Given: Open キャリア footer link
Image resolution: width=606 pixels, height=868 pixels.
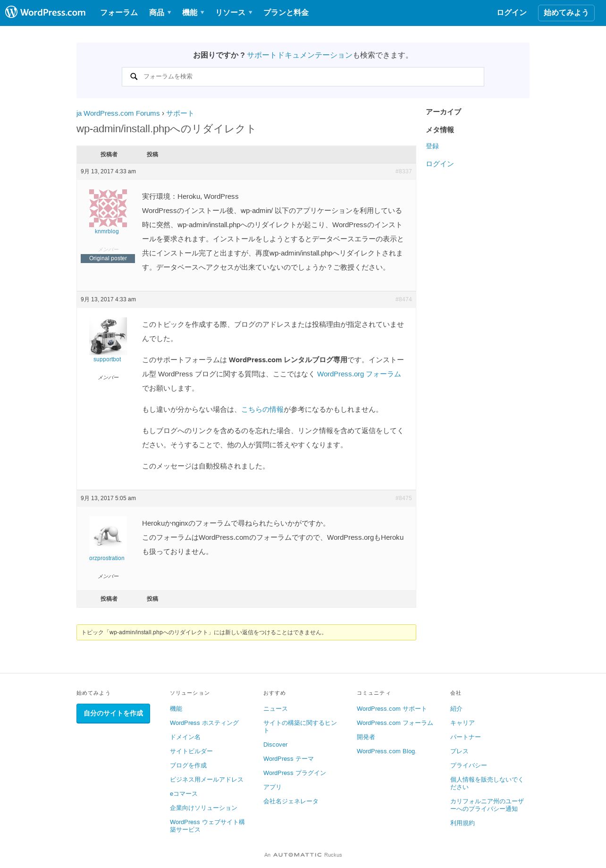Looking at the screenshot, I should 463,723.
